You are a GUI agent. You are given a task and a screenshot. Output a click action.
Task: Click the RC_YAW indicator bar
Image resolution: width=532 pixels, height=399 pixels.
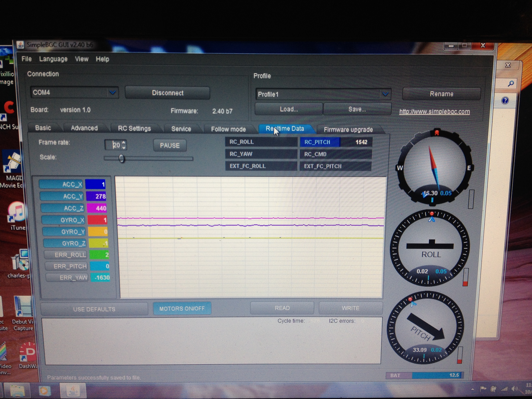coord(261,154)
